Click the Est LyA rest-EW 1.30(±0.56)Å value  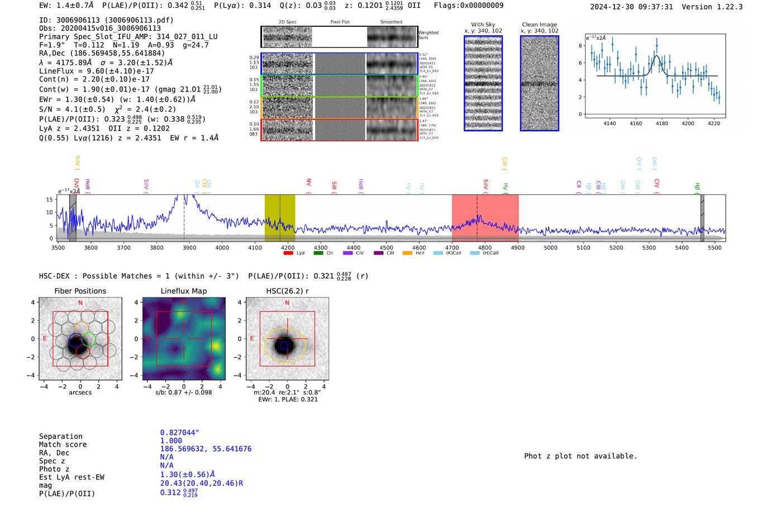pyautogui.click(x=187, y=475)
